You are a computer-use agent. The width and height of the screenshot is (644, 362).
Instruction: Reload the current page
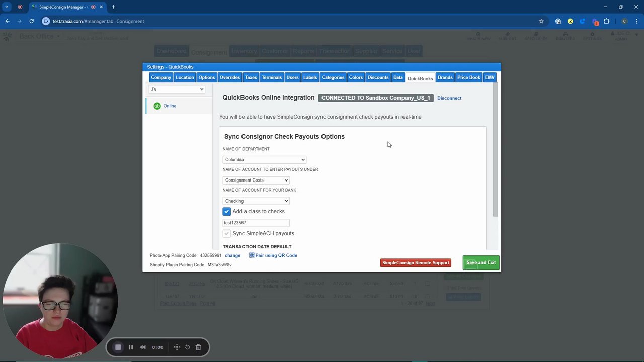[31, 21]
